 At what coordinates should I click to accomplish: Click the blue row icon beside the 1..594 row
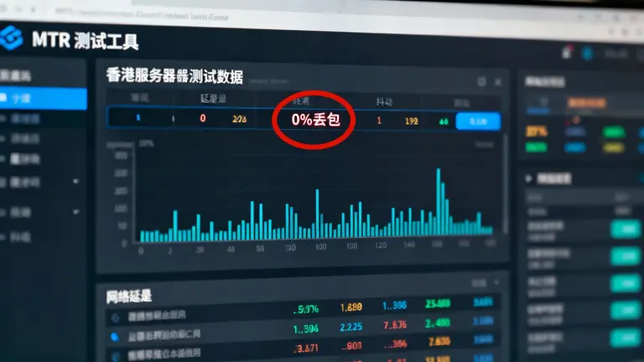click(115, 337)
